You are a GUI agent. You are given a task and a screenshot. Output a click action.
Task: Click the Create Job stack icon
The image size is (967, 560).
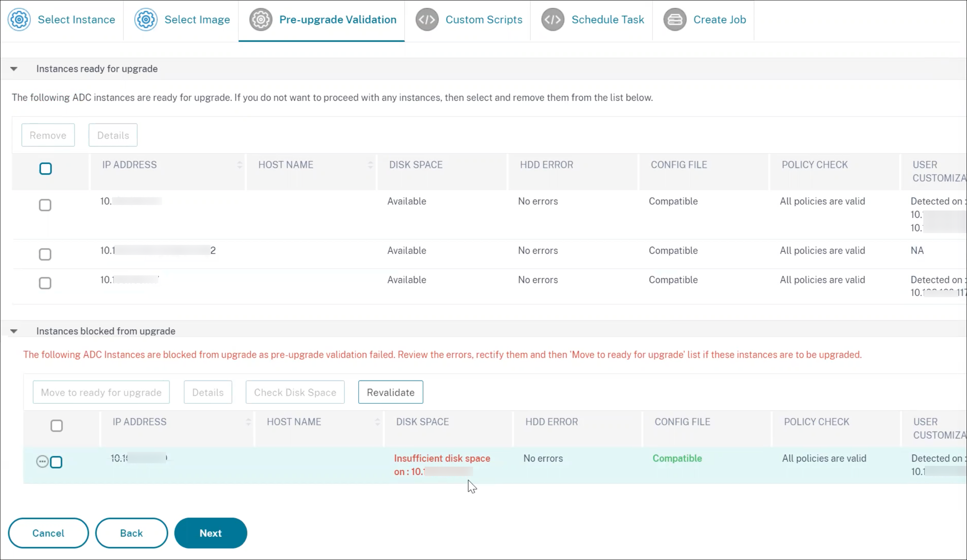click(x=675, y=20)
